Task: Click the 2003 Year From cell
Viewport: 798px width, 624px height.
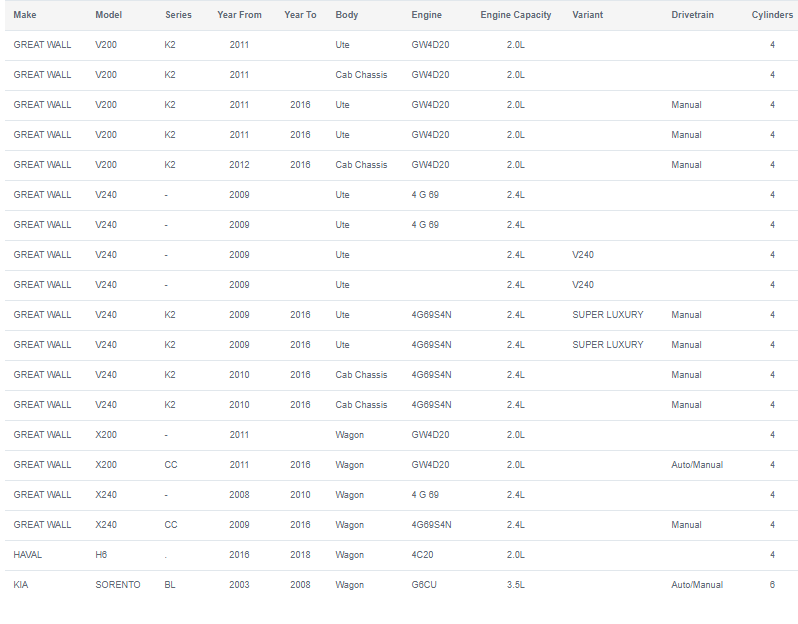Action: click(x=239, y=585)
